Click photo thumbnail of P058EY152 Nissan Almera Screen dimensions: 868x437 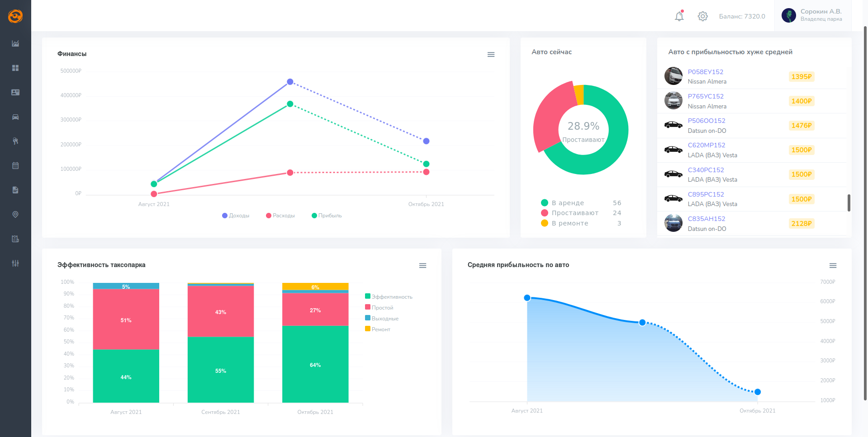pyautogui.click(x=674, y=76)
